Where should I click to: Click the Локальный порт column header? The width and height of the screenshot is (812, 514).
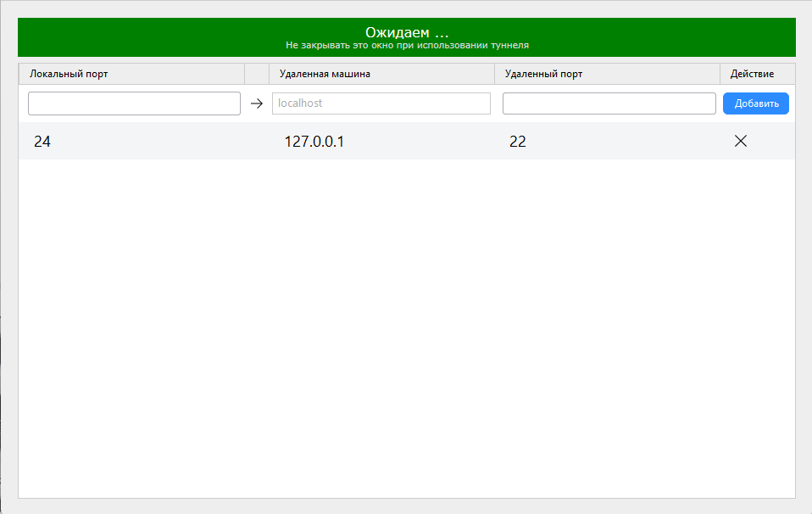click(69, 74)
